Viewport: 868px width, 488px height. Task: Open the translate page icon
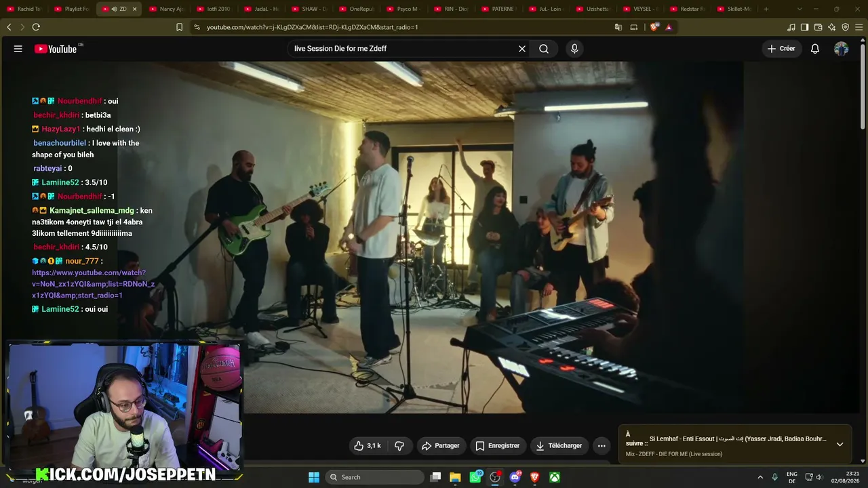pos(618,27)
